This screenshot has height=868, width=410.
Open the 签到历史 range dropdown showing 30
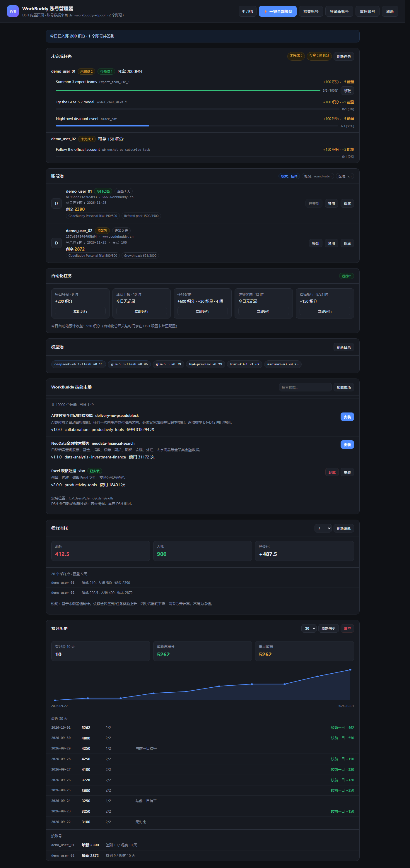pyautogui.click(x=309, y=629)
